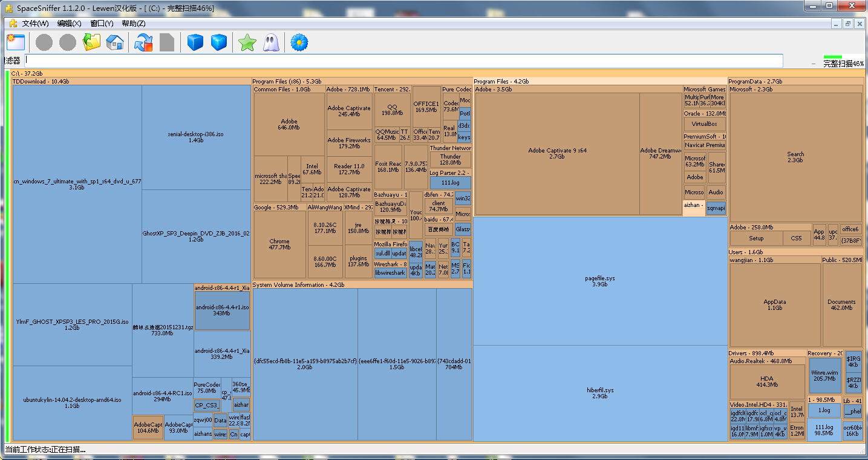
Task: Show less detail with left cube
Action: 195,42
